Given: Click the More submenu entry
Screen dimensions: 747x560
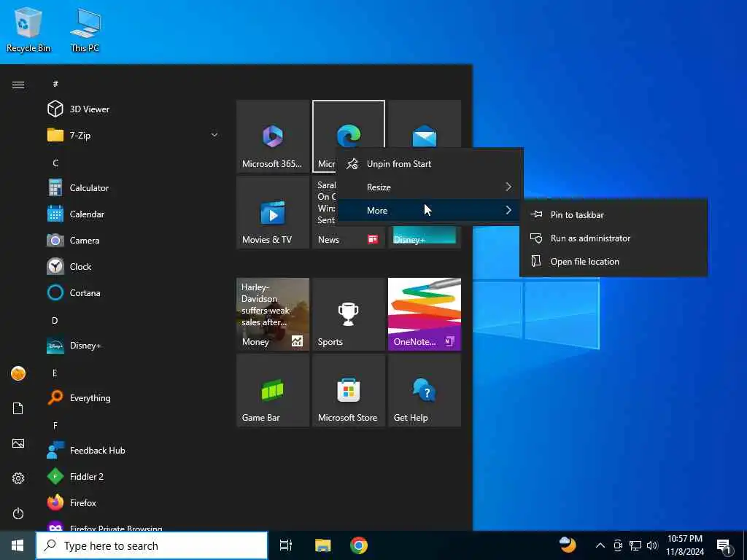Looking at the screenshot, I should pos(430,211).
